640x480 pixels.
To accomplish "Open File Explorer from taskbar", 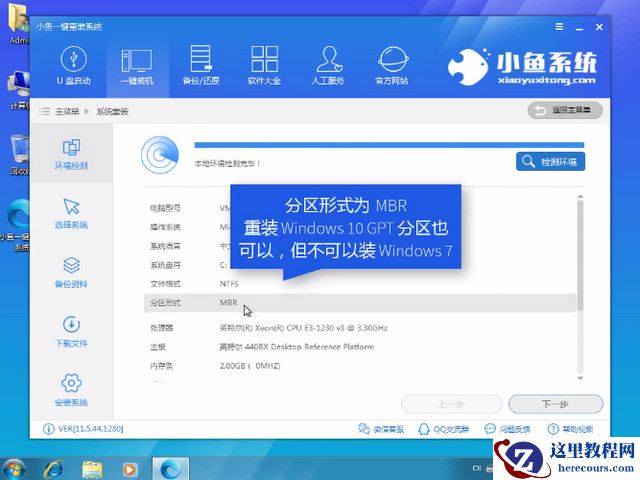I will coord(92,469).
